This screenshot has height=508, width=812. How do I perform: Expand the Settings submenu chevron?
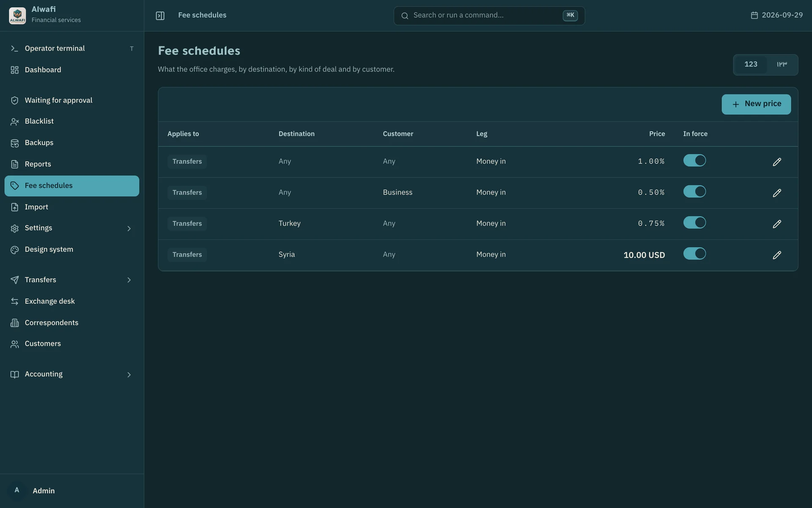point(129,229)
